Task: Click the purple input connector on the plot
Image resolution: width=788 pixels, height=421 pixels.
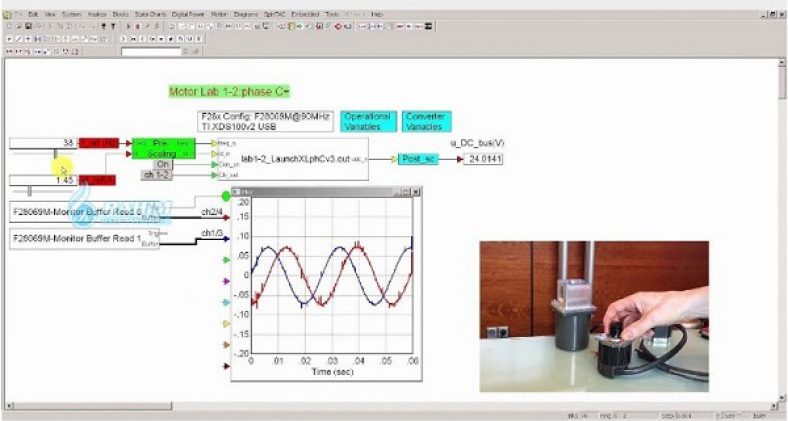Action: pyautogui.click(x=227, y=281)
